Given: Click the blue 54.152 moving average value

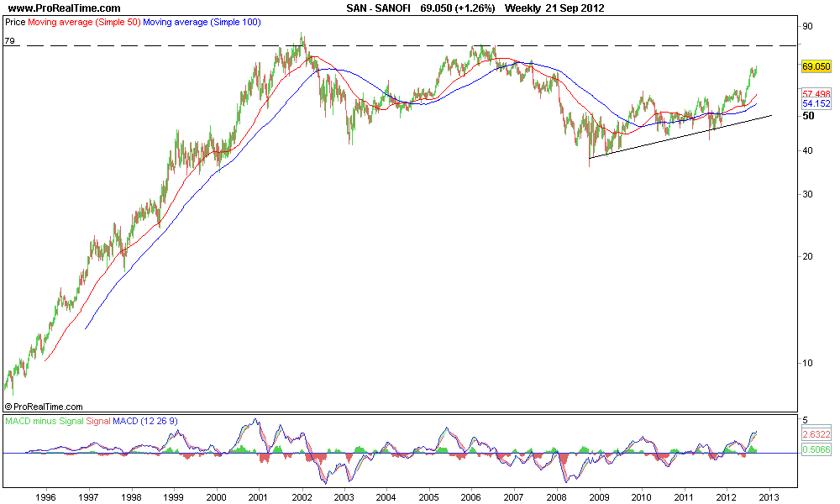Looking at the screenshot, I should click(x=816, y=104).
